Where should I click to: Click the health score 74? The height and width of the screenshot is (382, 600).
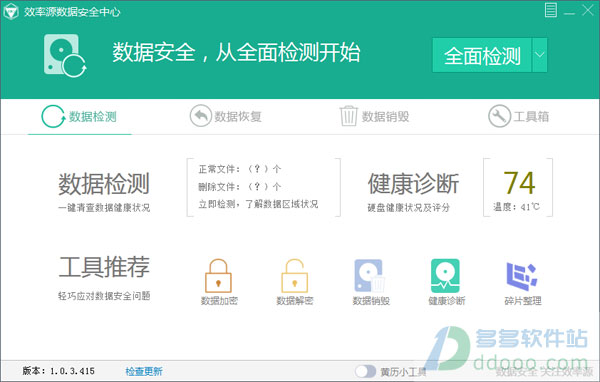click(519, 183)
